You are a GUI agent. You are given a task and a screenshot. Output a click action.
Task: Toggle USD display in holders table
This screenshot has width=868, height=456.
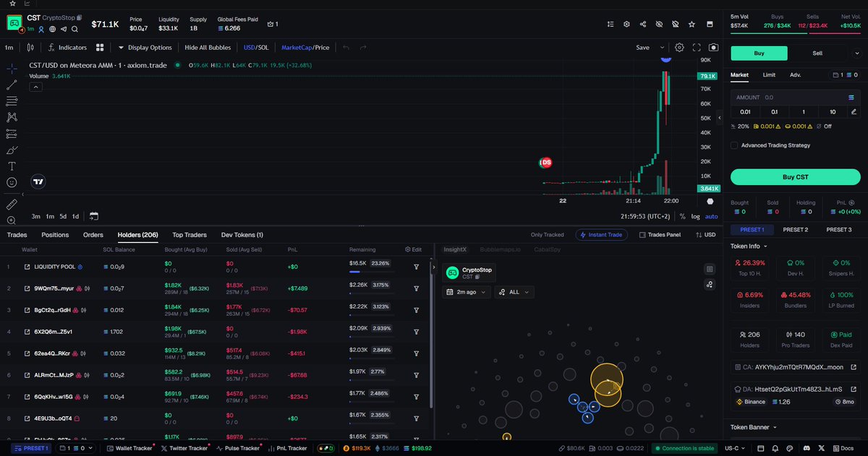pos(705,235)
